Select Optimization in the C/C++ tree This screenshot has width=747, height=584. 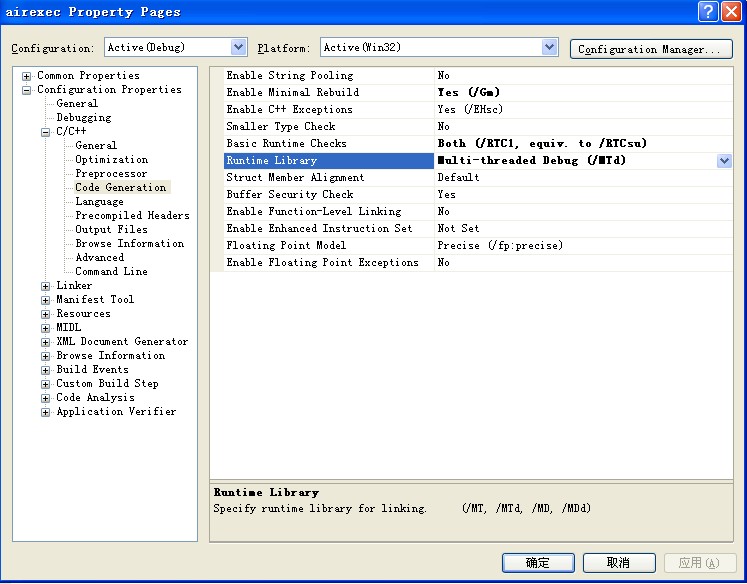coord(111,160)
